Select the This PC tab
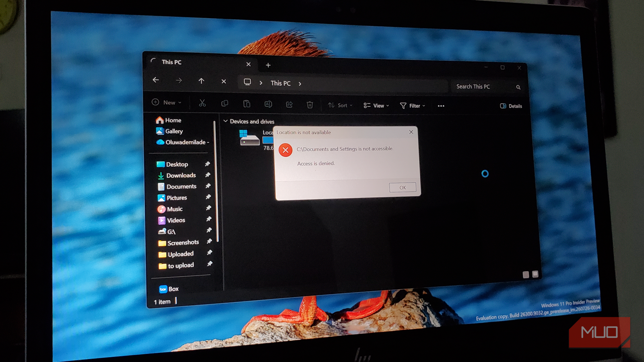 tap(201, 63)
